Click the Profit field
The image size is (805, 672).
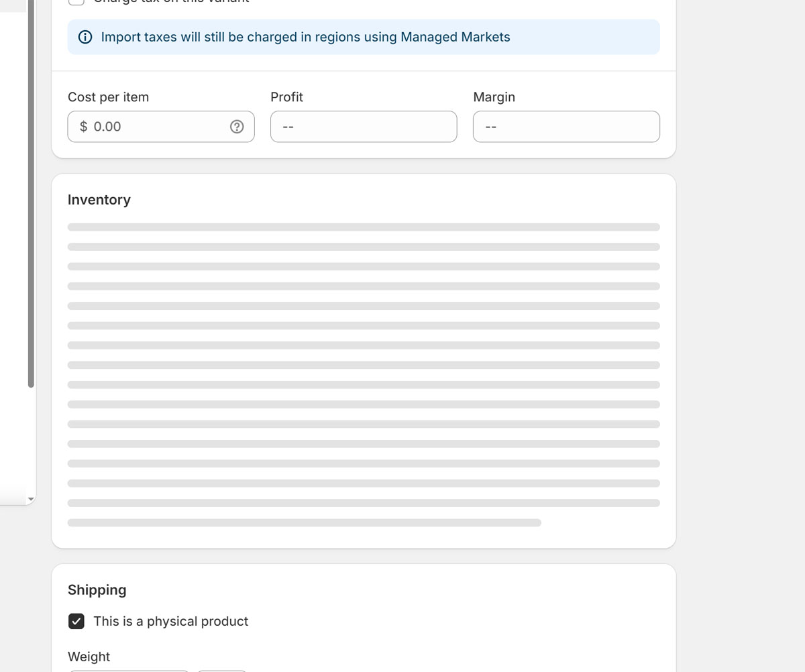point(364,127)
